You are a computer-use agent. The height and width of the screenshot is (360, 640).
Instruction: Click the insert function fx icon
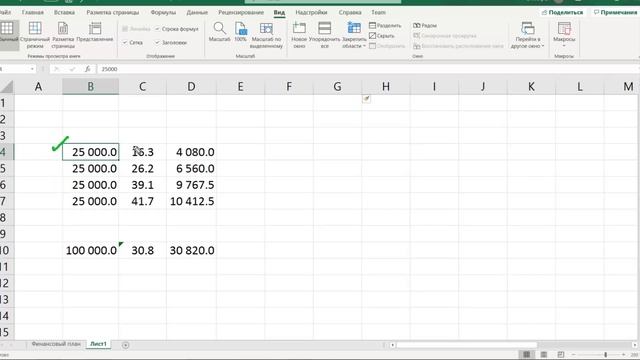tap(87, 69)
